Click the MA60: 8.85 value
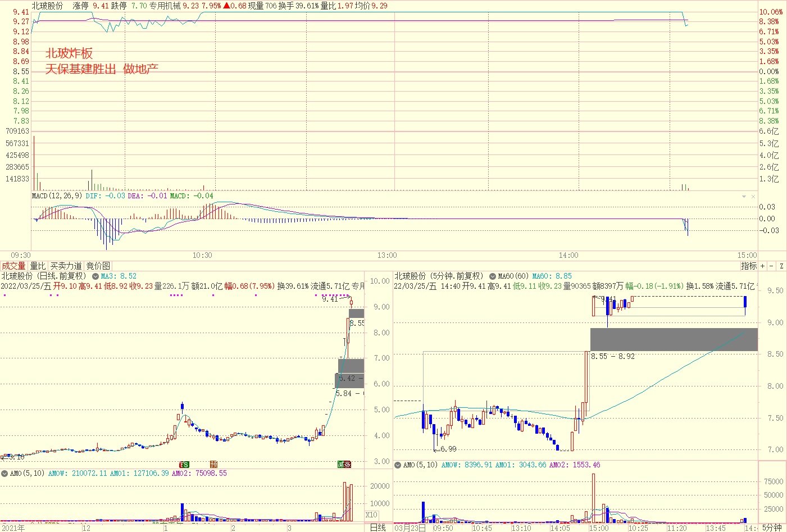787x532 pixels. 552,276
